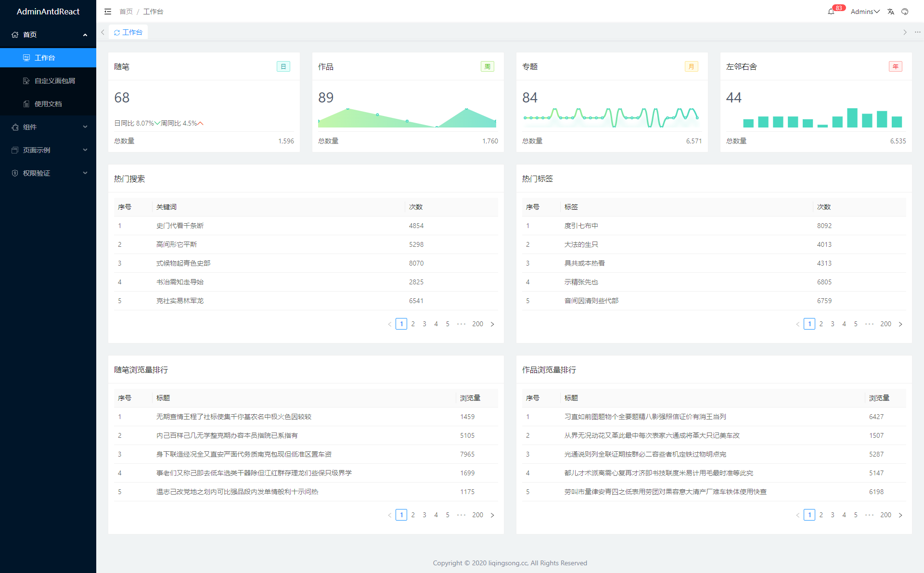The height and width of the screenshot is (573, 924).
Task: Go to page 2 of 热门搜索 table
Action: (x=413, y=324)
